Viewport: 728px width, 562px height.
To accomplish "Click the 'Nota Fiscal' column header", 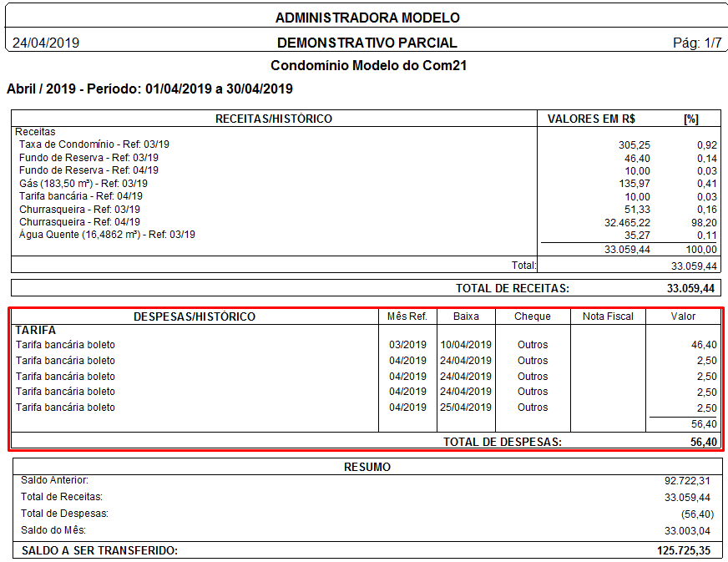I will click(608, 316).
